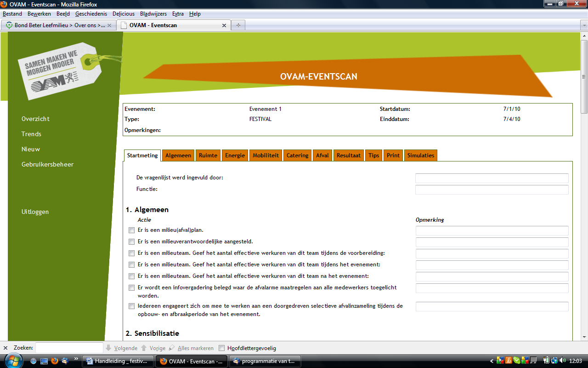Switch to Bond Beter Leefmilieu browser tab

coord(58,25)
